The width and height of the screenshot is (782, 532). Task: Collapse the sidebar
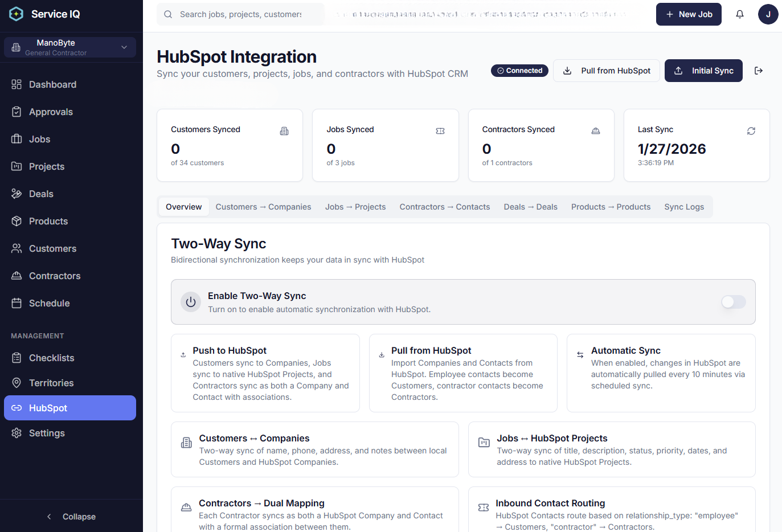click(71, 517)
